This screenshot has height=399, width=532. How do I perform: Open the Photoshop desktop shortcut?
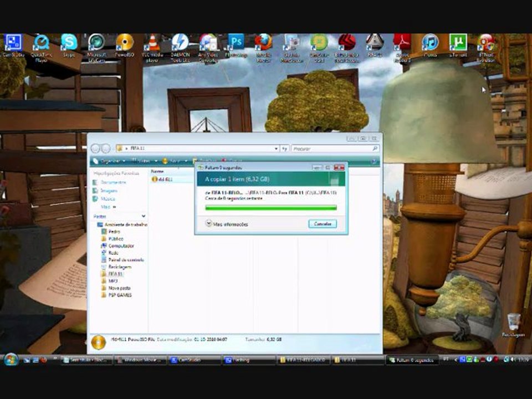(236, 46)
